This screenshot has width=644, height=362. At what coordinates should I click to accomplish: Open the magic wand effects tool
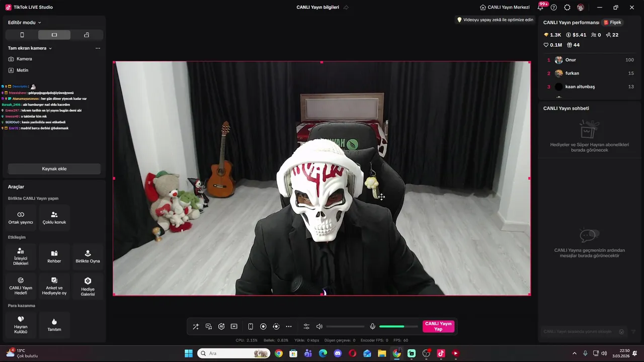196,326
